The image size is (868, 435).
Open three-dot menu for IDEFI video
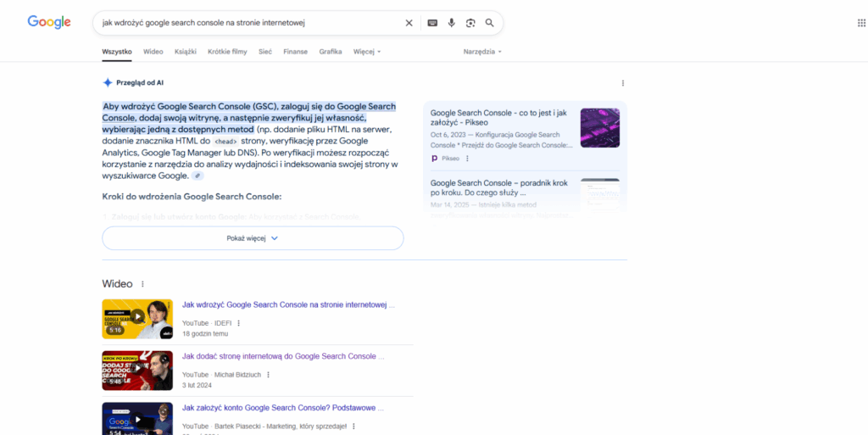[239, 323]
